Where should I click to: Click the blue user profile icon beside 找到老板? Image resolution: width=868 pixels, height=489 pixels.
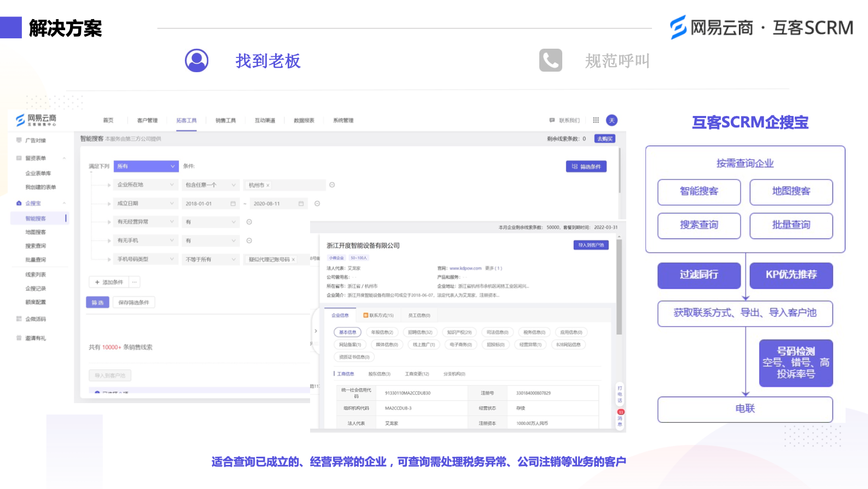pyautogui.click(x=196, y=61)
